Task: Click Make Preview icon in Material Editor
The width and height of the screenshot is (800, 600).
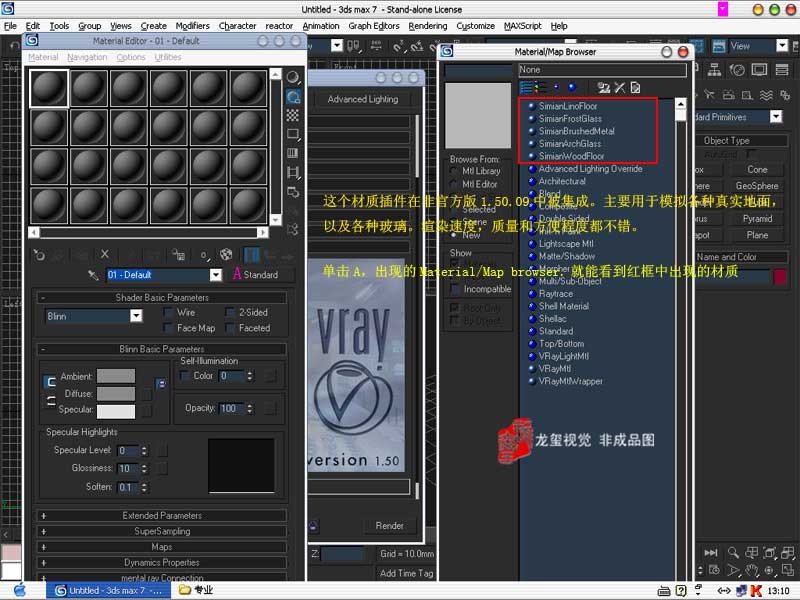Action: 293,173
